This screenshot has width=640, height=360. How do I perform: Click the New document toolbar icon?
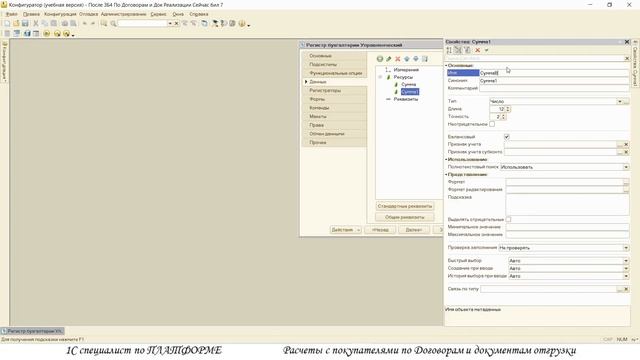click(x=7, y=24)
